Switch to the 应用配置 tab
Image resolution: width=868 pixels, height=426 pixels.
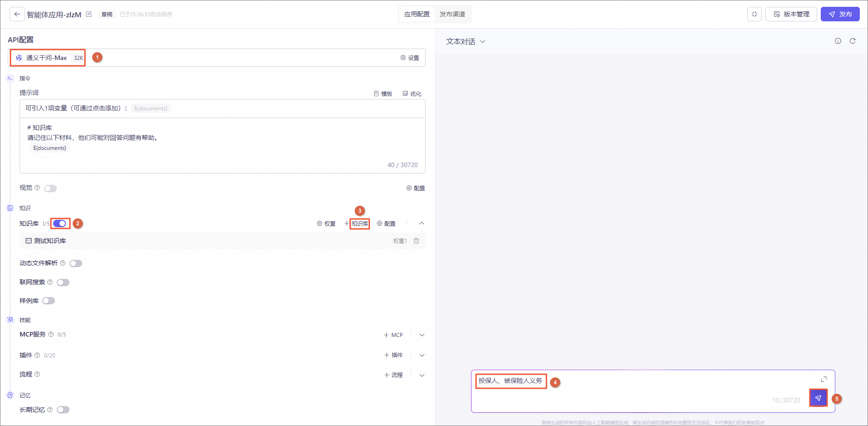[417, 14]
